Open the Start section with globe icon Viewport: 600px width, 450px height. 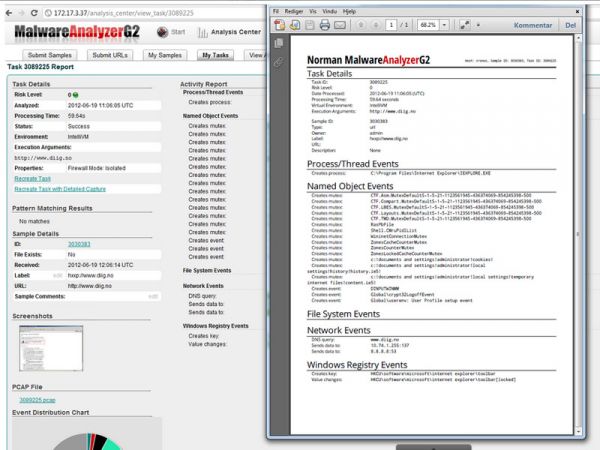pos(171,32)
